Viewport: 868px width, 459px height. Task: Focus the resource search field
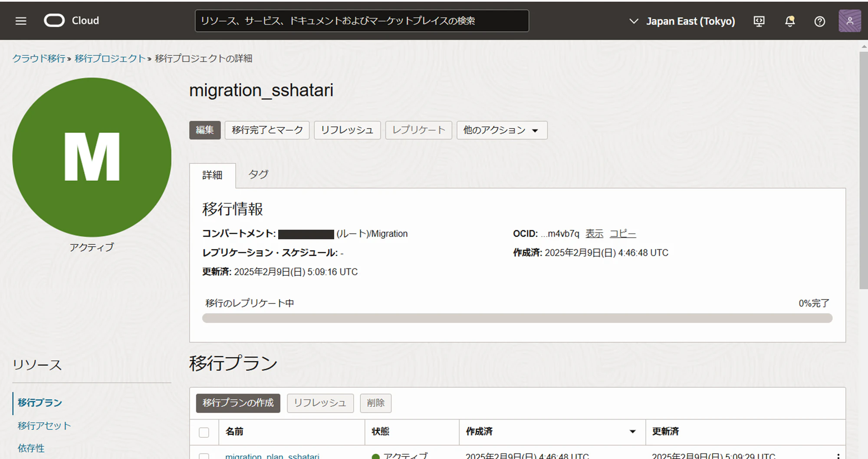tap(362, 21)
